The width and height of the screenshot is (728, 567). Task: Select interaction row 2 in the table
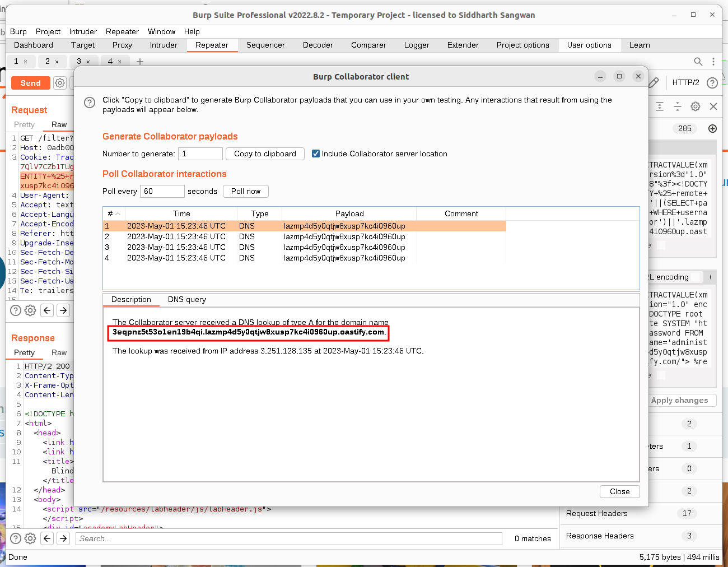tap(305, 236)
